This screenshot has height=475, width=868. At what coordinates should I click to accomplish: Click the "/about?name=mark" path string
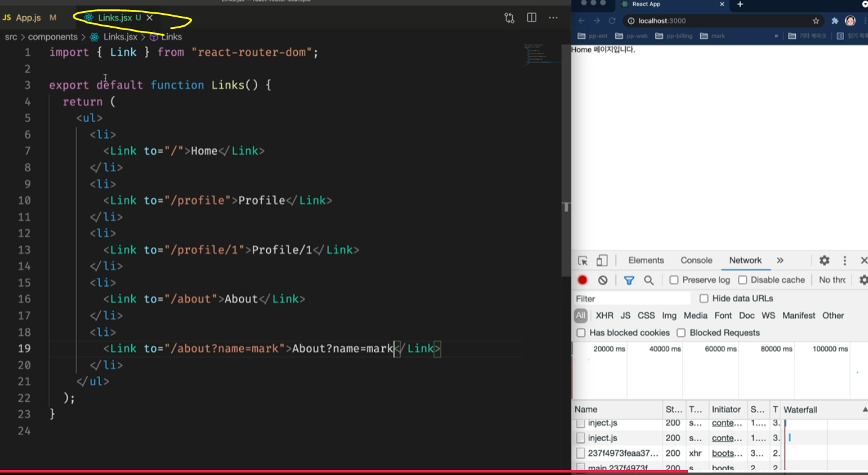pos(225,348)
